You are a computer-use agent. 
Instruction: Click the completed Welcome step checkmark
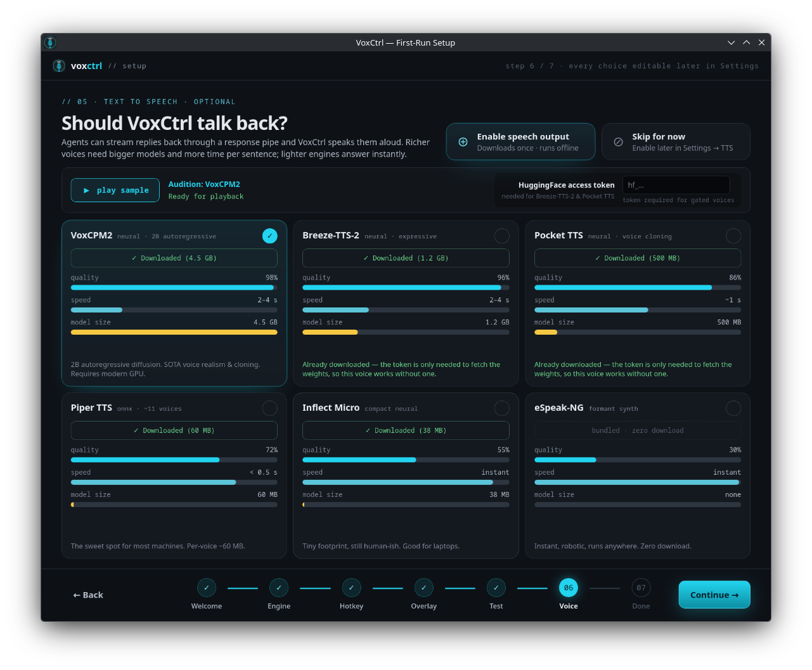coord(207,588)
